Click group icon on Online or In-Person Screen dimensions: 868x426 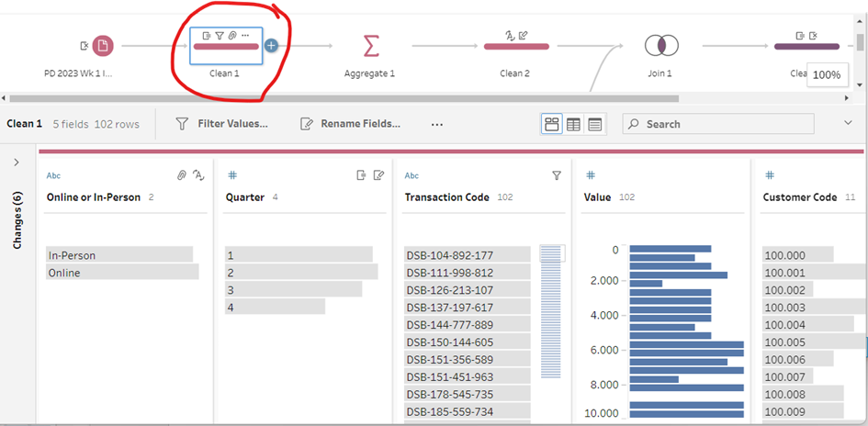[181, 175]
